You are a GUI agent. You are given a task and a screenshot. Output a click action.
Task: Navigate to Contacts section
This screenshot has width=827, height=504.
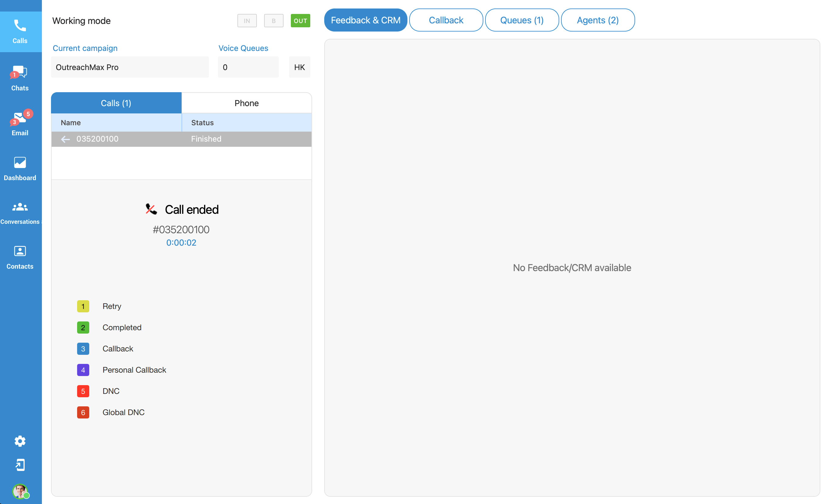[x=21, y=257]
